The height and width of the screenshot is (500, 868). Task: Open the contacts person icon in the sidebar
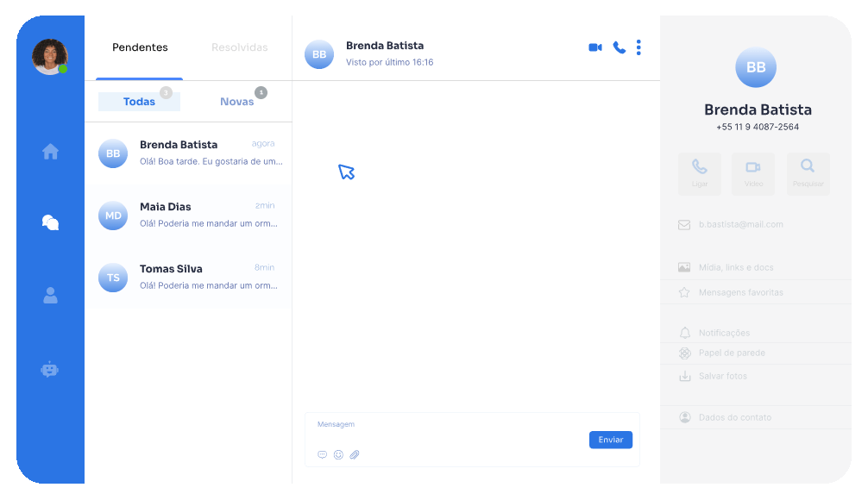click(x=50, y=296)
